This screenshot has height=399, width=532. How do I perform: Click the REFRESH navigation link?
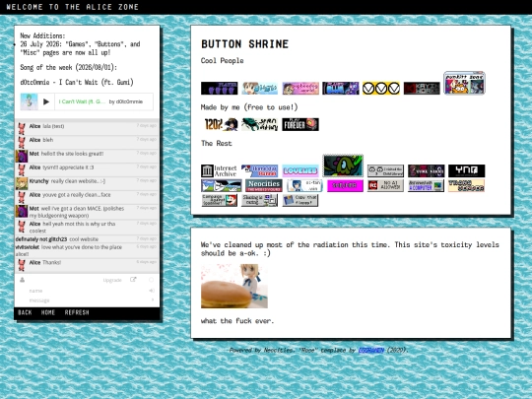pyautogui.click(x=77, y=312)
